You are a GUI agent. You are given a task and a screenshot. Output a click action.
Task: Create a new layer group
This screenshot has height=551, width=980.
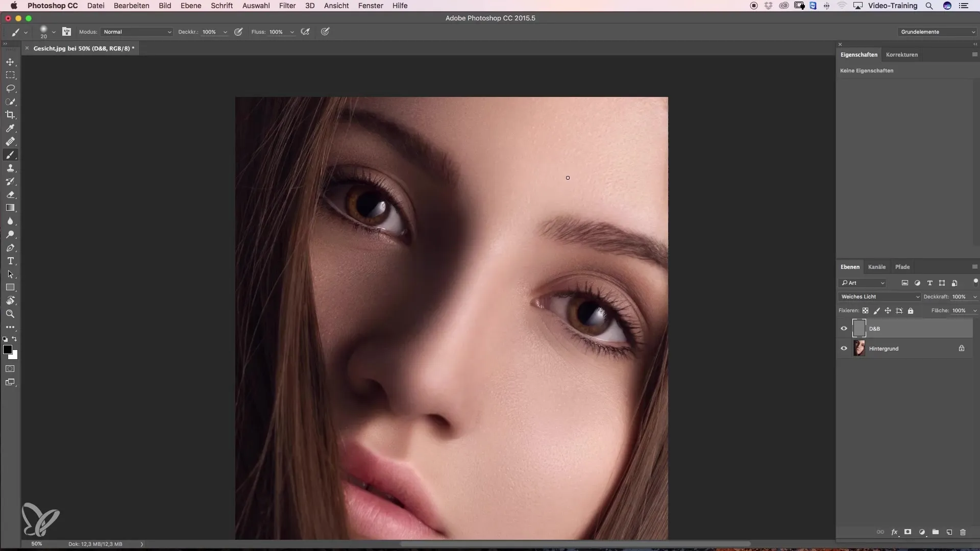tap(935, 532)
